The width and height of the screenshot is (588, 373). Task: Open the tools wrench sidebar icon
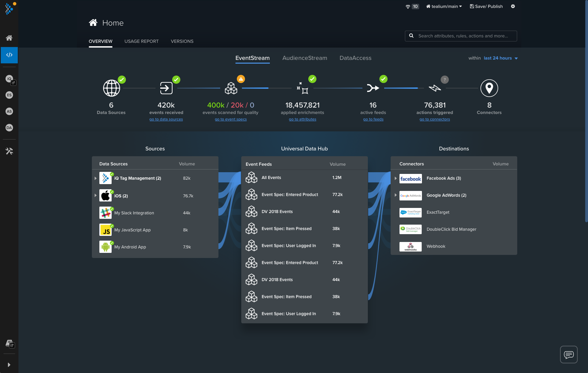(x=9, y=151)
